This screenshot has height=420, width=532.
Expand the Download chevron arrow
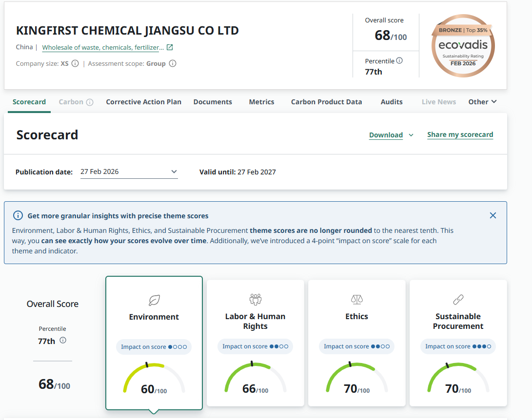click(411, 135)
